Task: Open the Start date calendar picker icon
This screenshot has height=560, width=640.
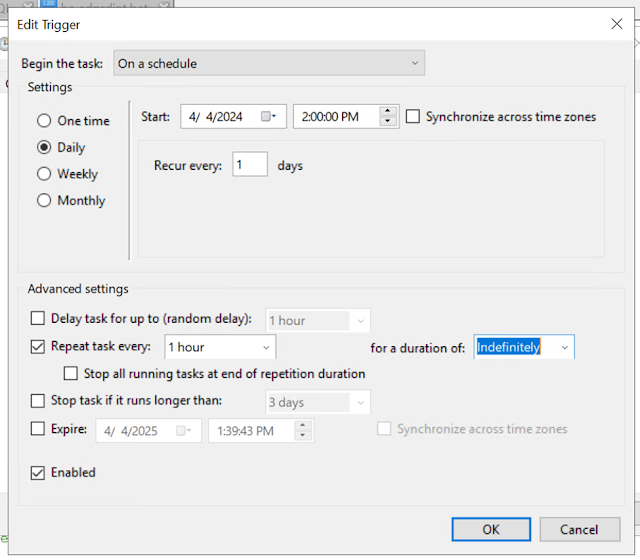Action: (x=270, y=117)
